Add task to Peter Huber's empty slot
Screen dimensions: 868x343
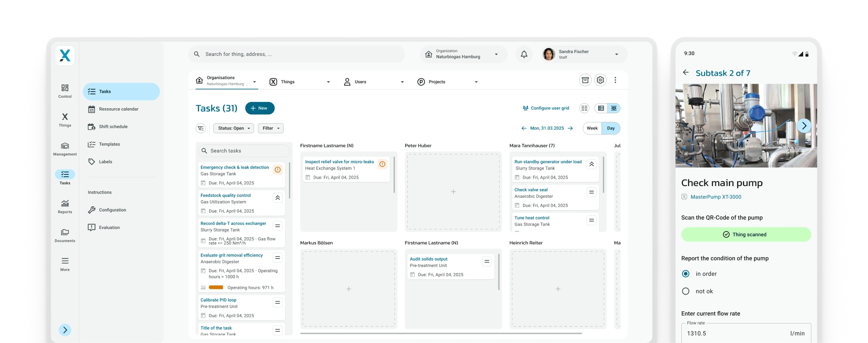(x=454, y=192)
